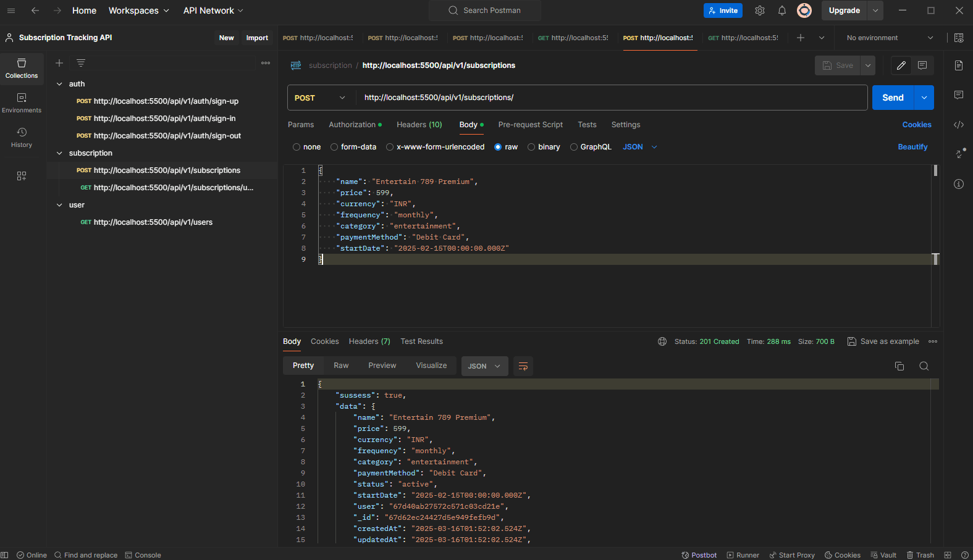Open the code snippet icon
973x560 pixels.
tap(959, 125)
